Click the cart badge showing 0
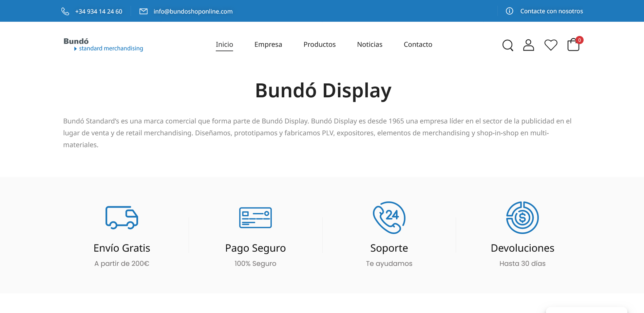Image resolution: width=644 pixels, height=313 pixels. 580,40
